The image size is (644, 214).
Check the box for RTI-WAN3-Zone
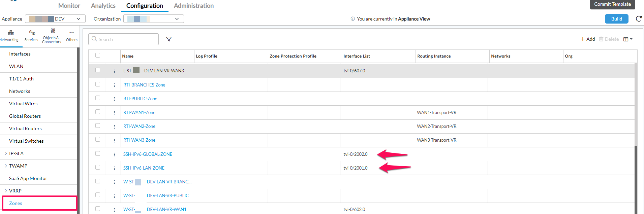click(x=98, y=139)
